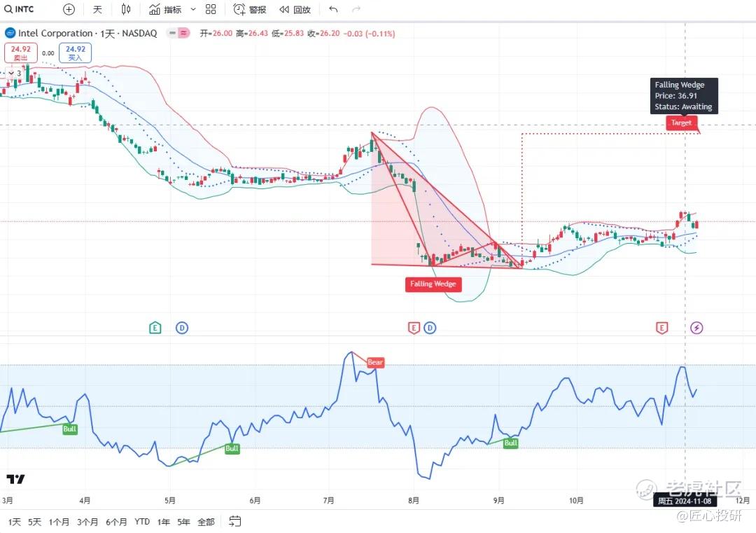
Task: Click the 收=26.20 close price value
Action: pos(323,34)
